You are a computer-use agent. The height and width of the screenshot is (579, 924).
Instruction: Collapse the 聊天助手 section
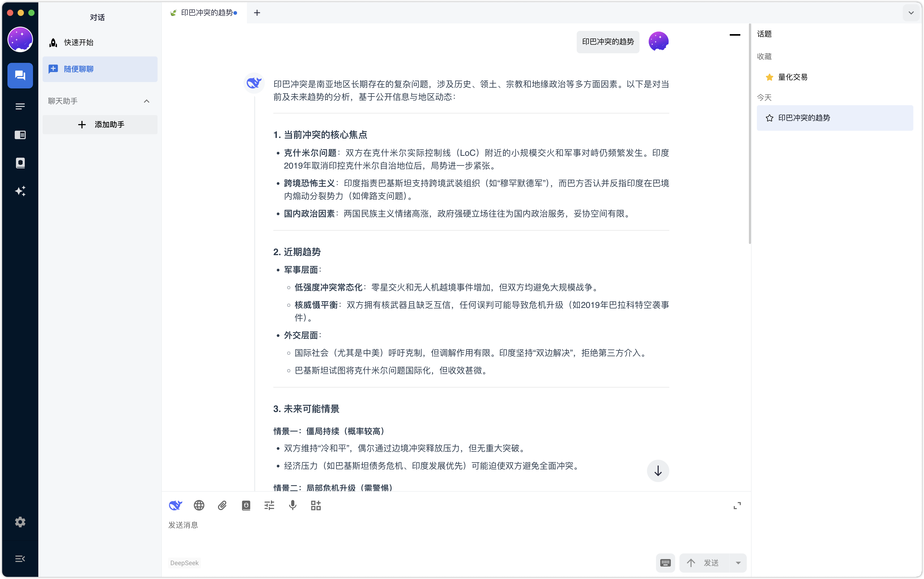[147, 101]
